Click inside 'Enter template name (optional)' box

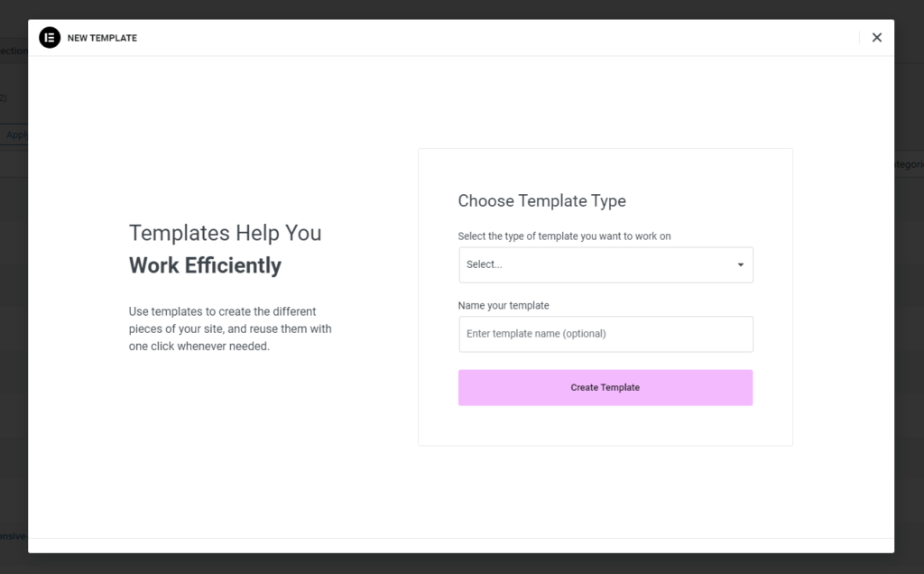(x=605, y=334)
